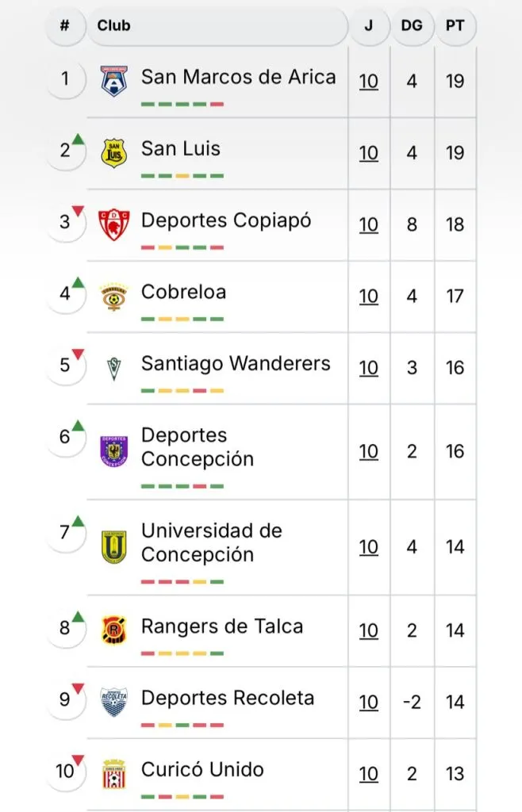The image size is (522, 812).
Task: Open San Marcos de Arica's matches played link
Action: pos(368,81)
